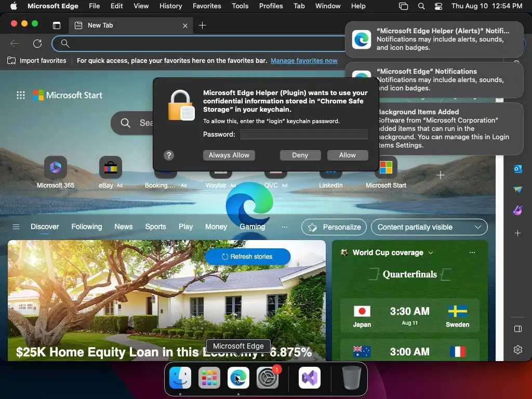The width and height of the screenshot is (532, 399).
Task: Open System Settings from the Dock
Action: tap(268, 378)
